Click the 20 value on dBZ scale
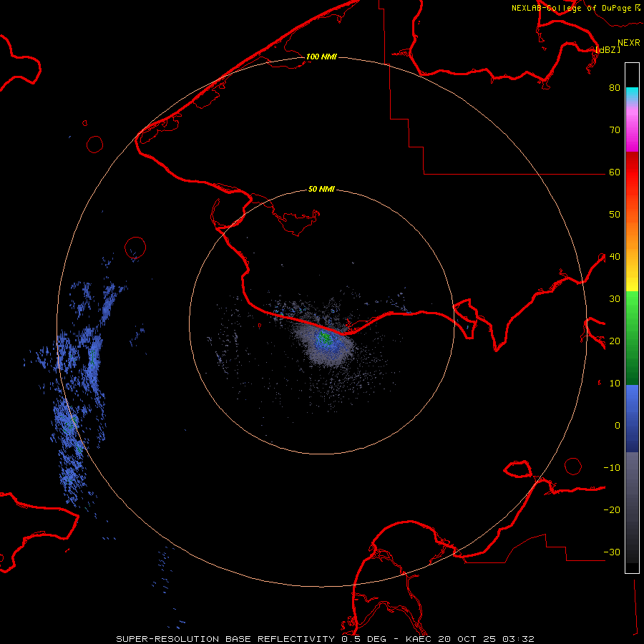 [615, 341]
